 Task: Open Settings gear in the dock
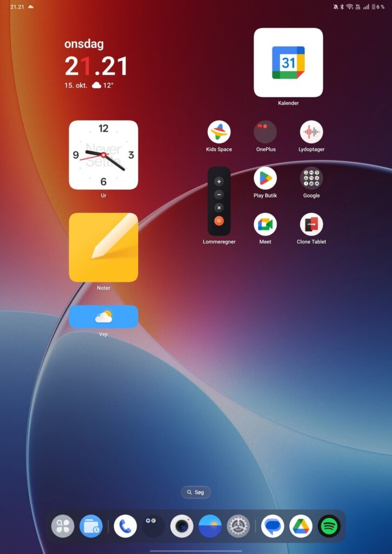pos(238,526)
